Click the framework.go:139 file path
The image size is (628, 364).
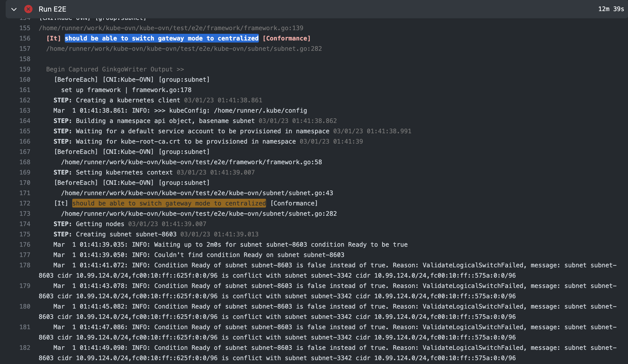pyautogui.click(x=171, y=28)
